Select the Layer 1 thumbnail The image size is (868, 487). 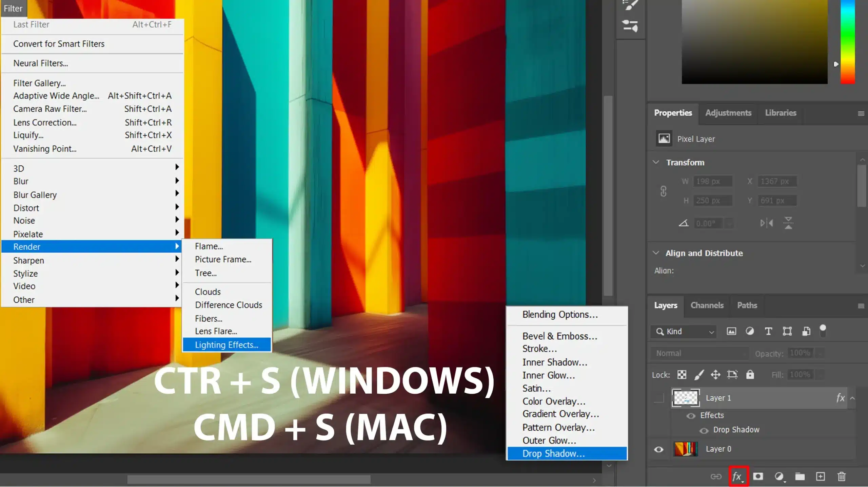tap(686, 398)
